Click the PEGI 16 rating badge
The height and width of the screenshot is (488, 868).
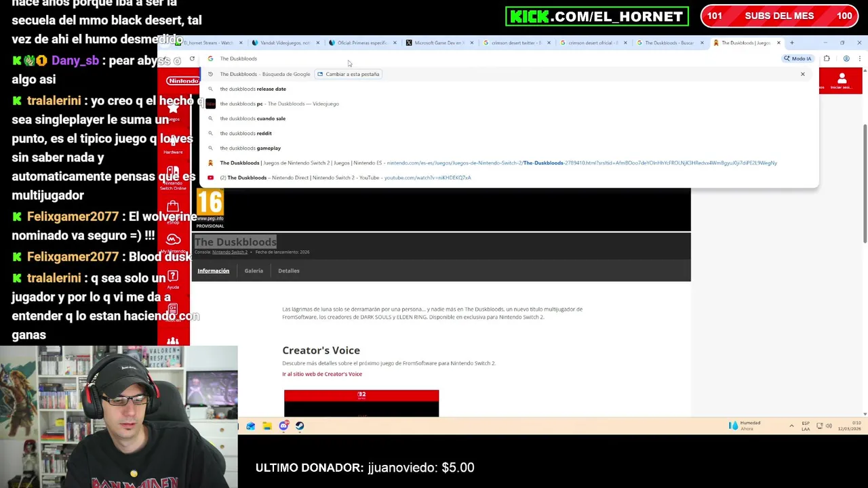coord(210,207)
